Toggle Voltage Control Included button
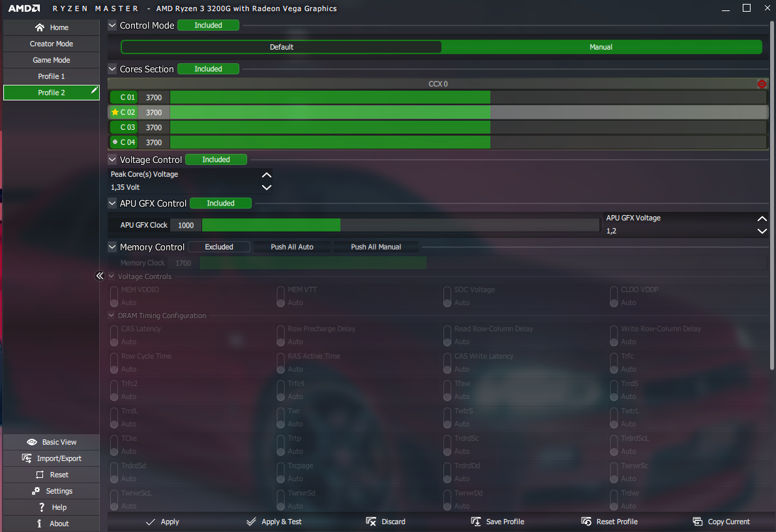This screenshot has height=532, width=776. (216, 159)
